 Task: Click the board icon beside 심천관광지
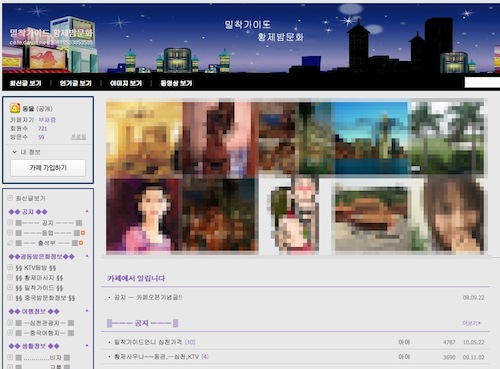coord(10,323)
